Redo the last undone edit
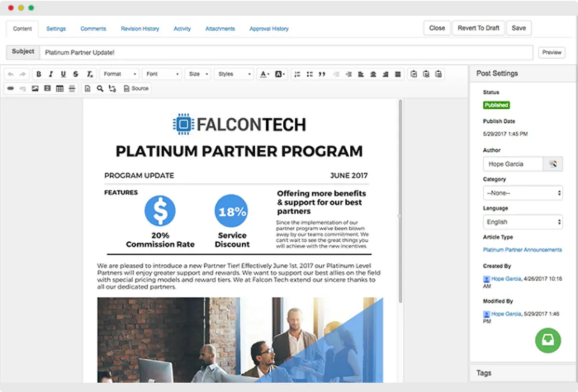This screenshot has height=392, width=578. coord(23,74)
